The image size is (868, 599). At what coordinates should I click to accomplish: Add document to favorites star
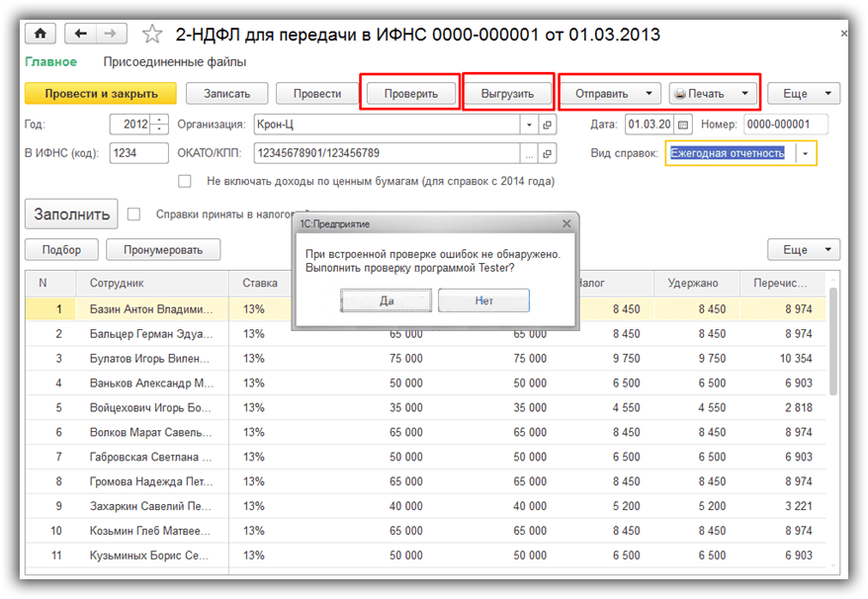point(151,35)
